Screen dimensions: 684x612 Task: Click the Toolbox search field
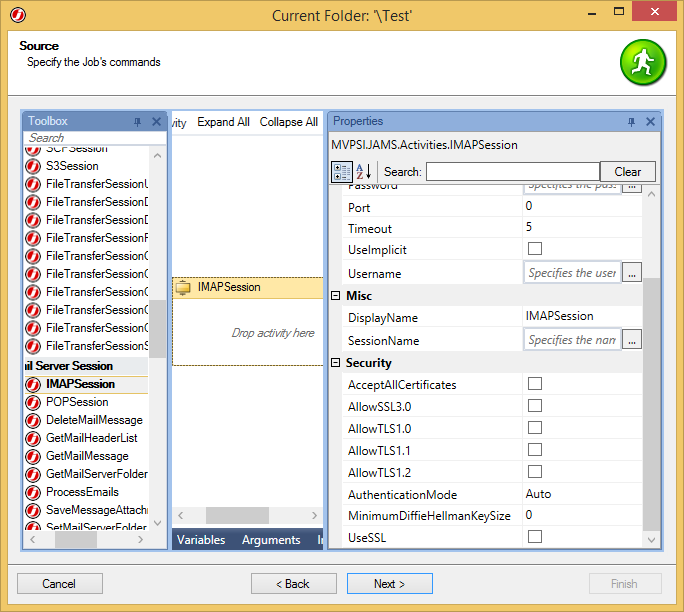95,138
